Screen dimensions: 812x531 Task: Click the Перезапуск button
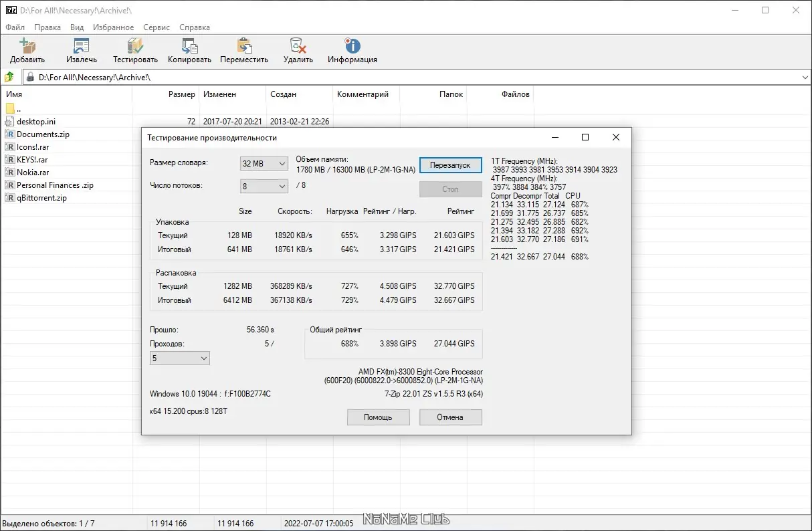451,165
